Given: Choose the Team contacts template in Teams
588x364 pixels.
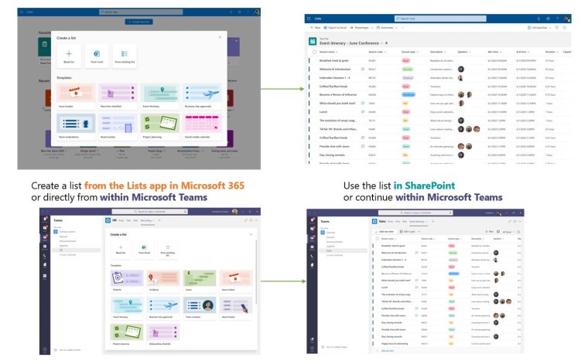Looking at the screenshot, I should point(200,308).
